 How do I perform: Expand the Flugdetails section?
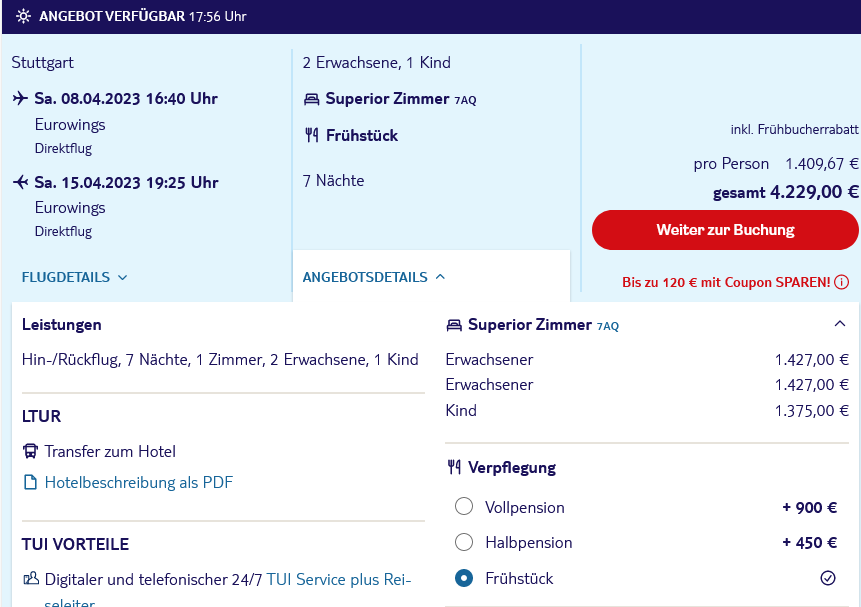[x=75, y=277]
